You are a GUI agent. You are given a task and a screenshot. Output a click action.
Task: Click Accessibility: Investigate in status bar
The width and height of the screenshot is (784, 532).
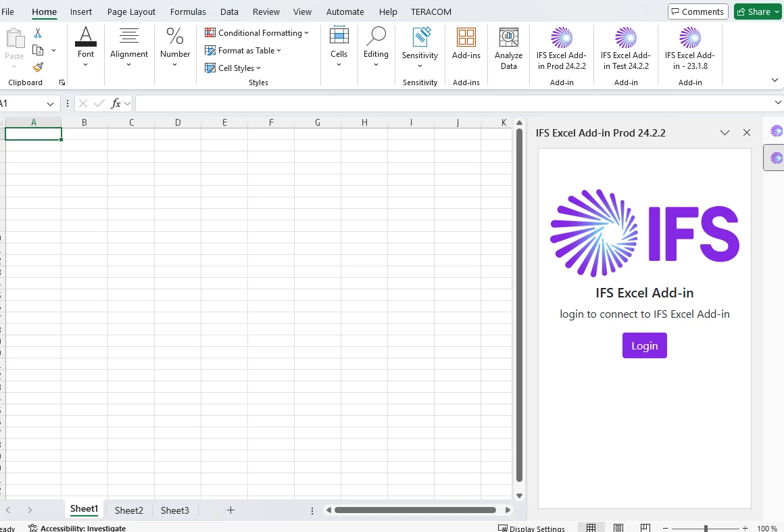tap(77, 528)
